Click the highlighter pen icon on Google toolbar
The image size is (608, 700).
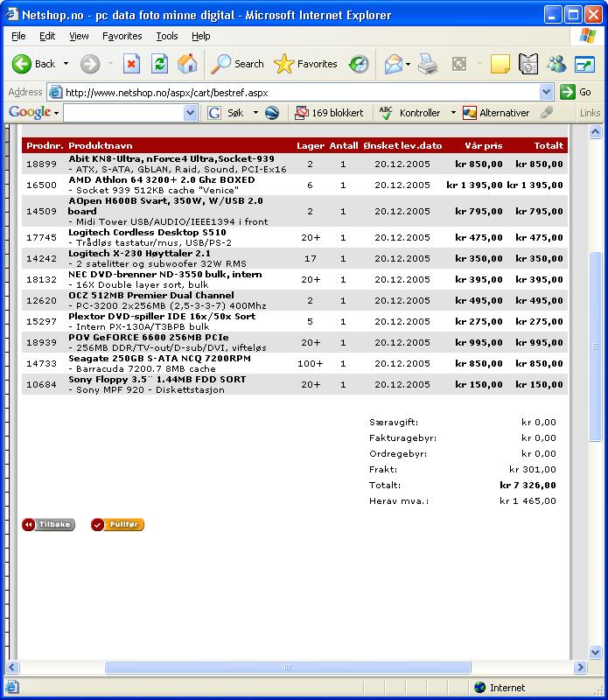pos(547,113)
